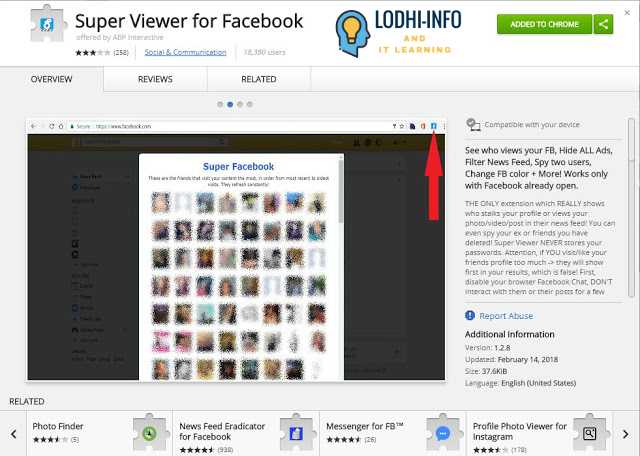Click the Report Abuse link
Screen dimensions: 640x456
tap(506, 316)
